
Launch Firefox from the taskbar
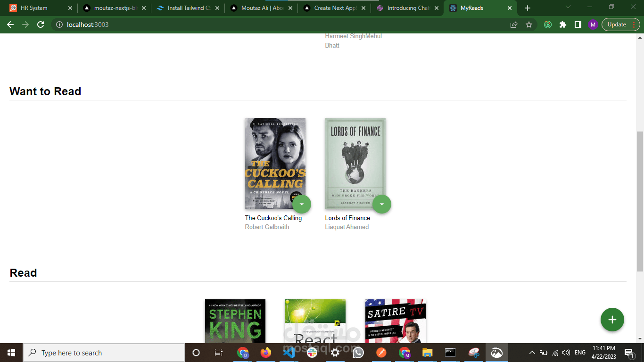(x=266, y=353)
